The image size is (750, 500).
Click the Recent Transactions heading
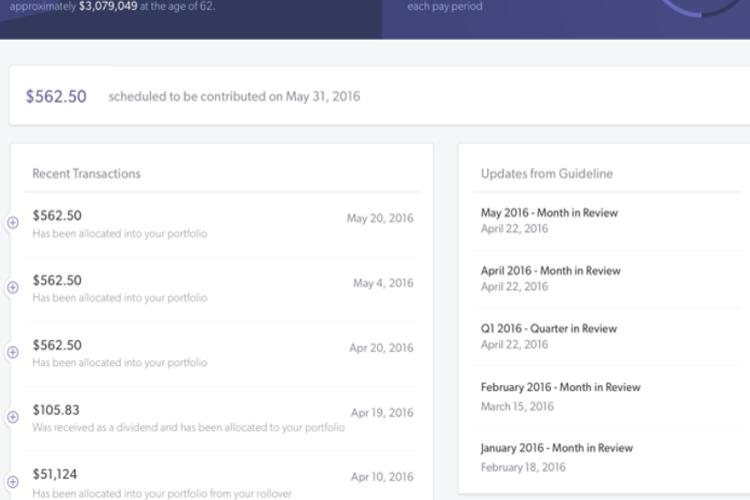tap(87, 174)
